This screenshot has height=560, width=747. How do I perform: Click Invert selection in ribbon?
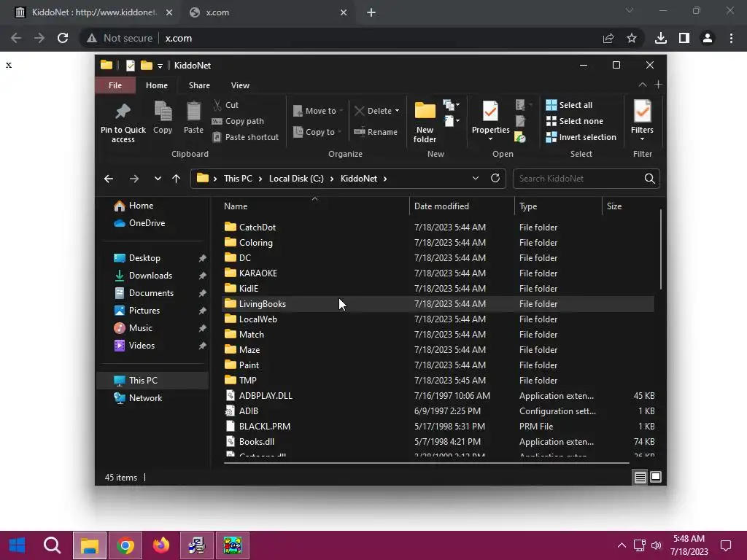click(x=581, y=137)
